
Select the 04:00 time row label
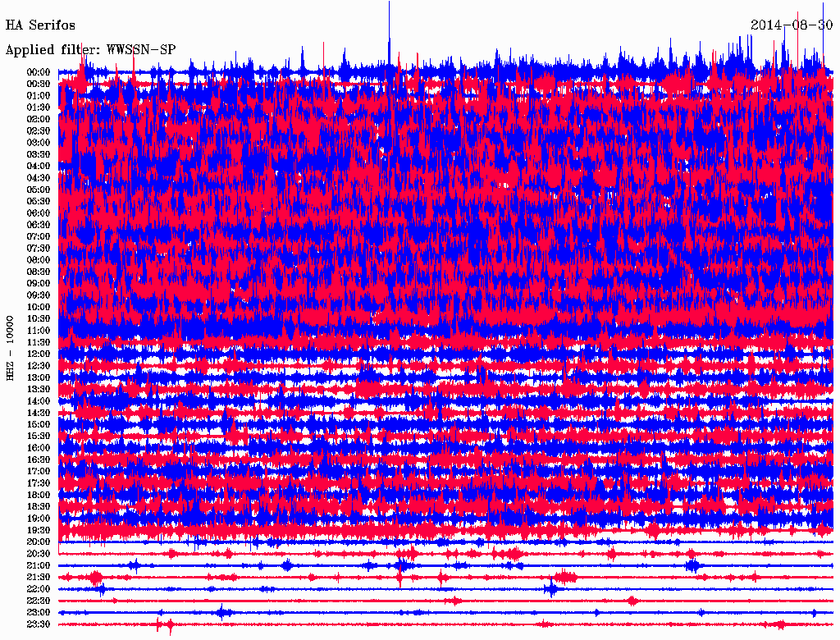point(39,167)
